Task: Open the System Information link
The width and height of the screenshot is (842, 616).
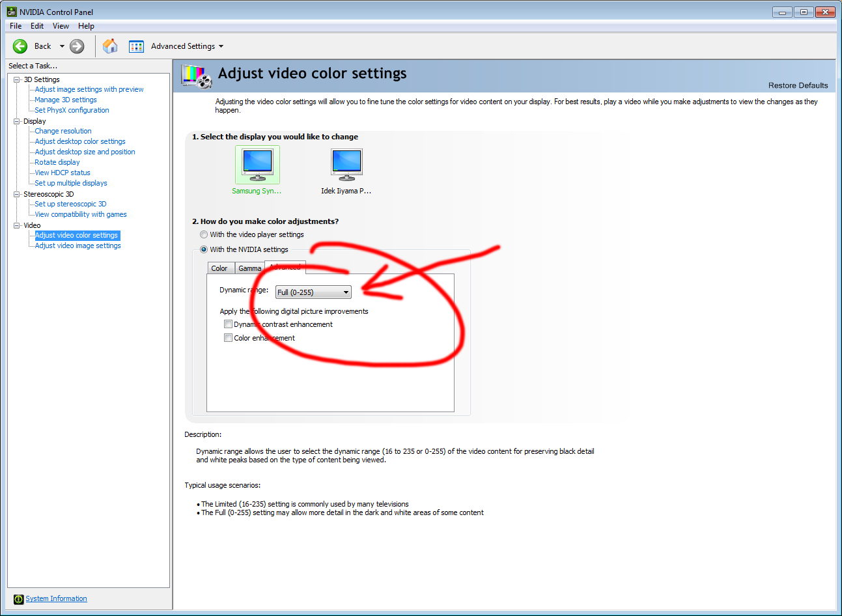Action: pos(56,598)
